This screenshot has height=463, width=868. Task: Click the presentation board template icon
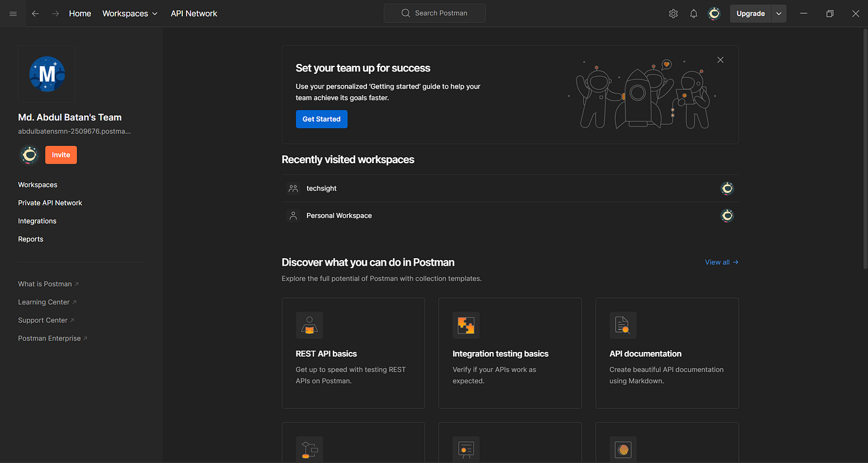click(x=466, y=449)
